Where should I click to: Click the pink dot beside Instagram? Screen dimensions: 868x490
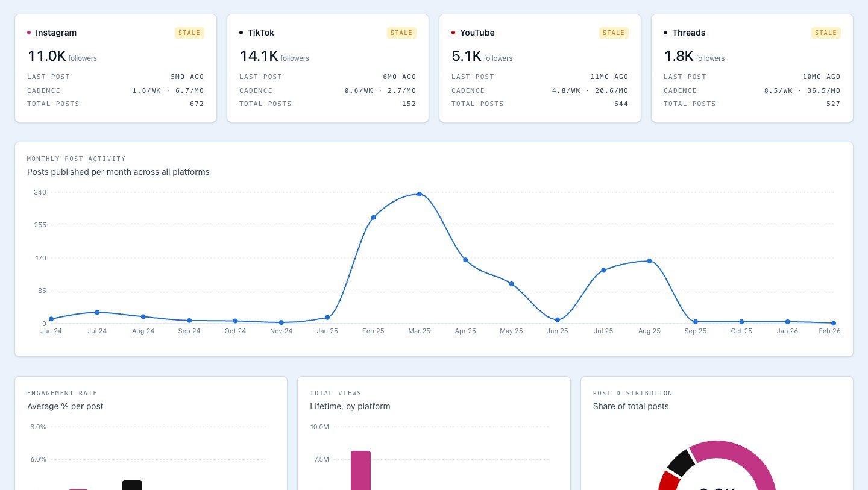(x=29, y=33)
